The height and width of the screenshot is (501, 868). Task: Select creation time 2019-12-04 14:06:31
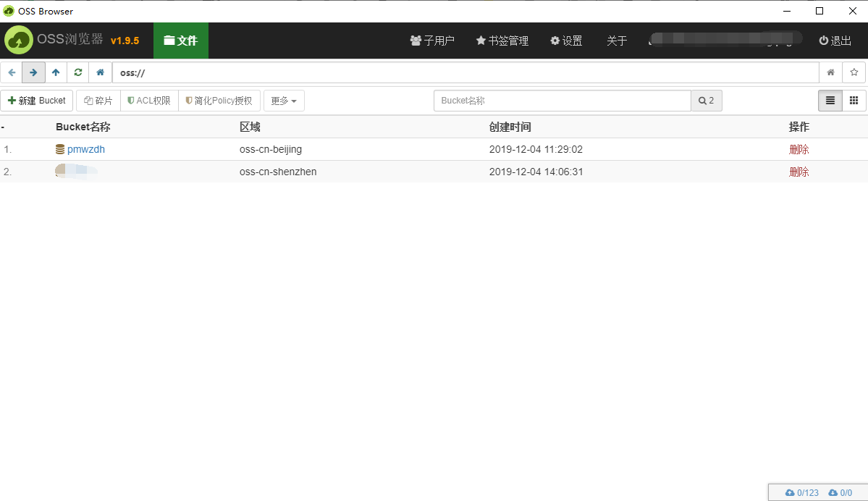(536, 172)
